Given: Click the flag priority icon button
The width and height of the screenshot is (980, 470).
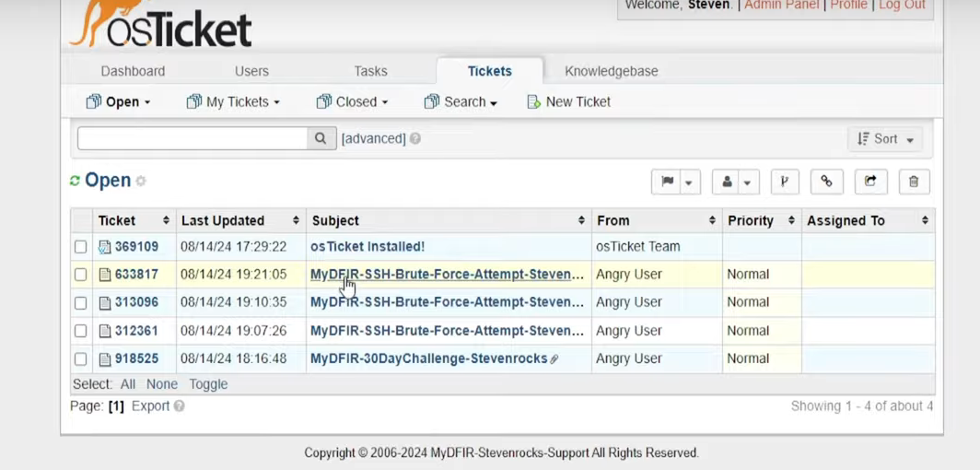Looking at the screenshot, I should pyautogui.click(x=668, y=182).
